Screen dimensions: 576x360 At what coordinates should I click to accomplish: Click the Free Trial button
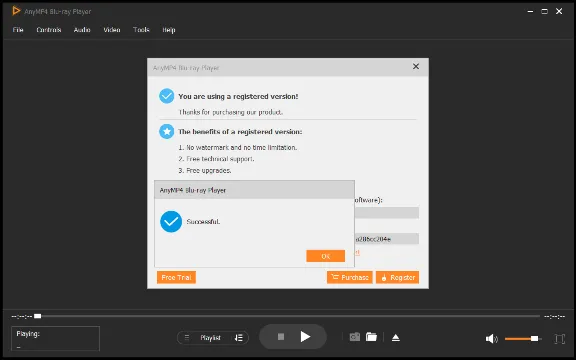tap(176, 277)
